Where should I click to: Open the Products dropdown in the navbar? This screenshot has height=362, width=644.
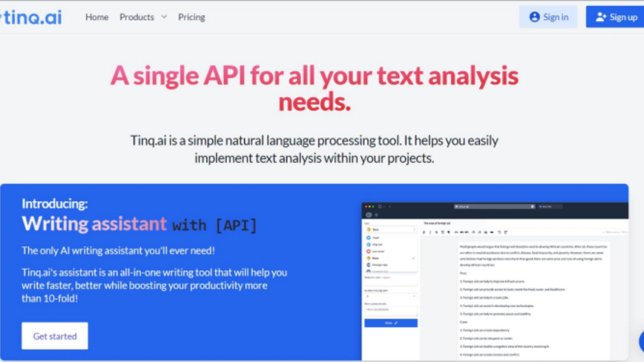point(143,17)
